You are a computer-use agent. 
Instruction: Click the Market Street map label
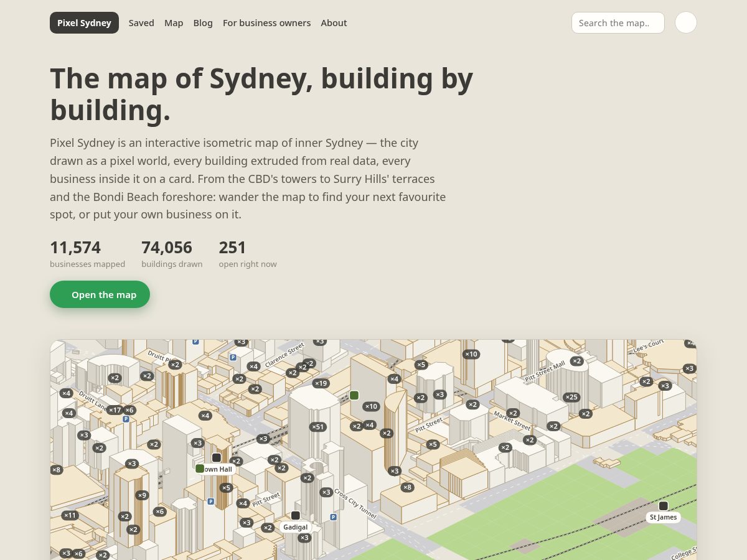click(x=512, y=421)
